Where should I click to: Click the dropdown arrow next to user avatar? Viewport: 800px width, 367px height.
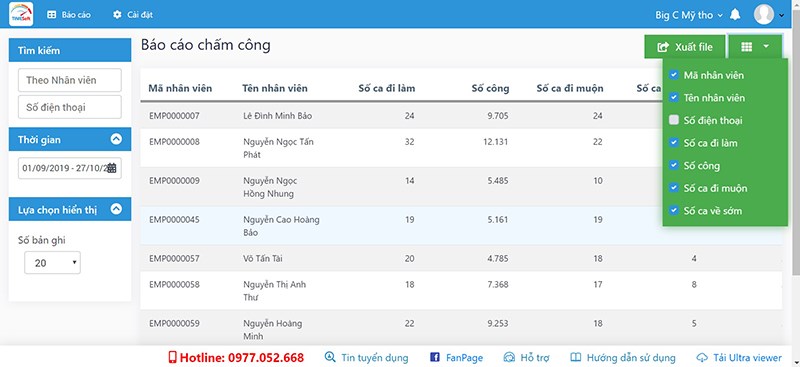tap(781, 16)
